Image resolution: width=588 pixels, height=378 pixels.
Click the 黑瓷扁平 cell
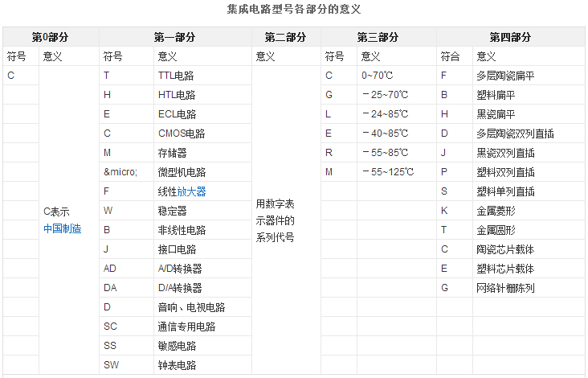coord(529,114)
